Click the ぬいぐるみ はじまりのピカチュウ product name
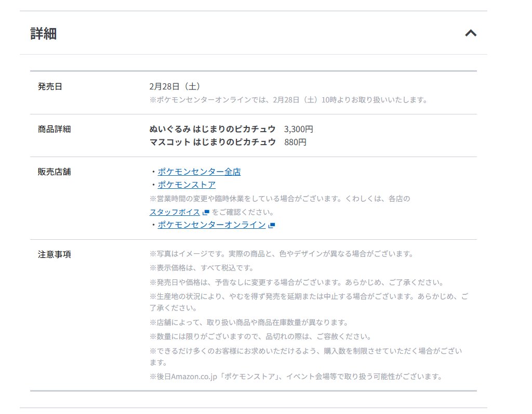 [x=212, y=129]
